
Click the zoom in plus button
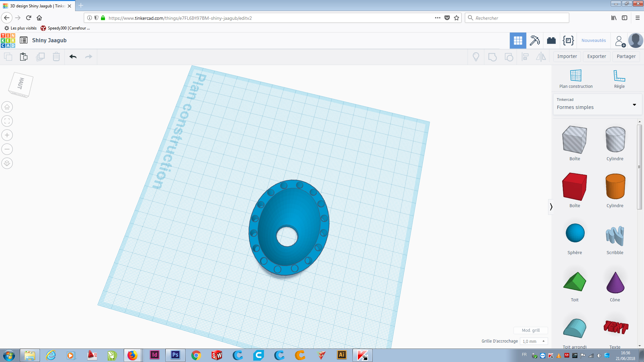coord(7,135)
